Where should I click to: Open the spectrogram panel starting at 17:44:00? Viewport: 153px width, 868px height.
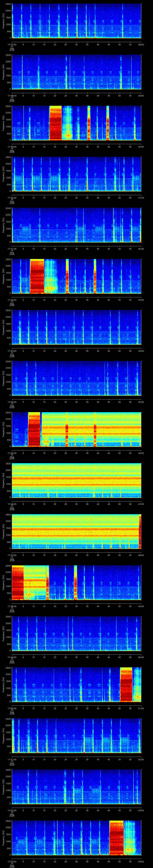(76, 378)
